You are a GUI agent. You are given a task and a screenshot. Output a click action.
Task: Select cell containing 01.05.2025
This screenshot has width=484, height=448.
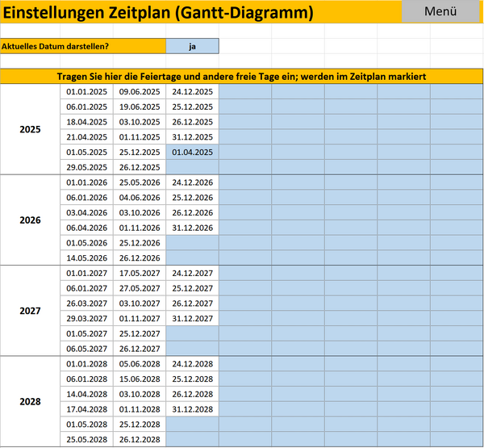point(87,153)
